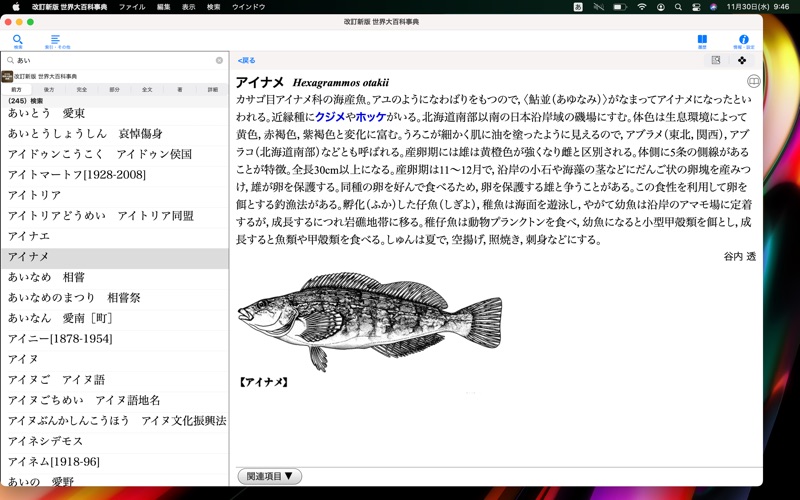Clear the search field with the X icon
800x500 pixels.
(220, 61)
